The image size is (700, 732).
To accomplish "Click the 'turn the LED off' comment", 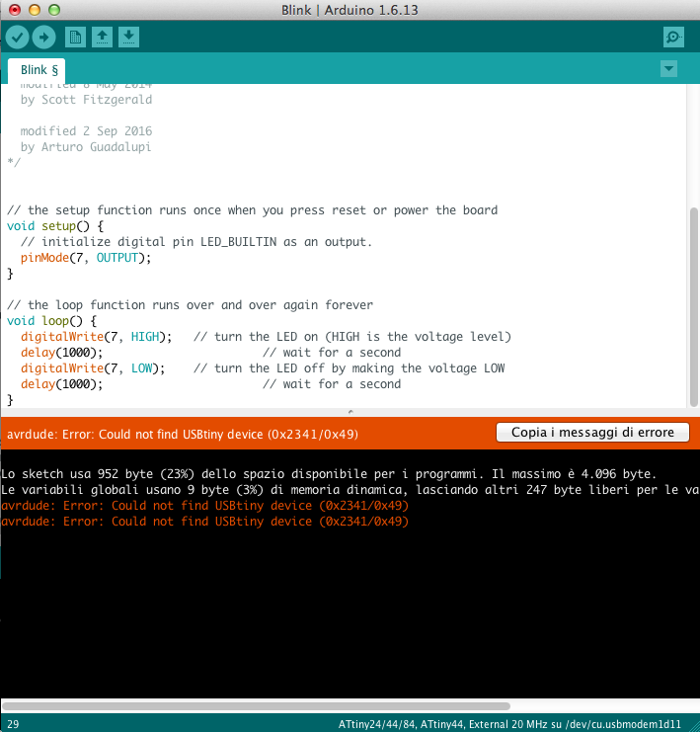I will point(350,368).
